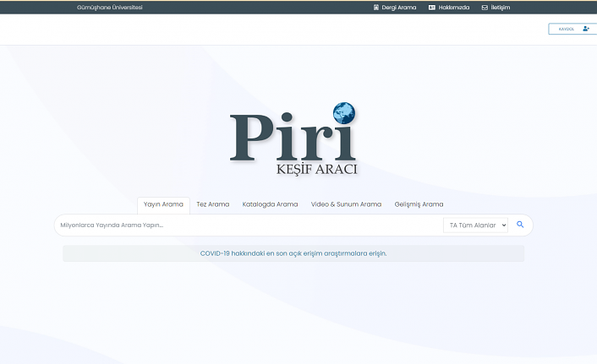Viewport: 597px width, 364px height.
Task: Click the Gümüşhane Üniversitesi header link
Action: [x=109, y=8]
